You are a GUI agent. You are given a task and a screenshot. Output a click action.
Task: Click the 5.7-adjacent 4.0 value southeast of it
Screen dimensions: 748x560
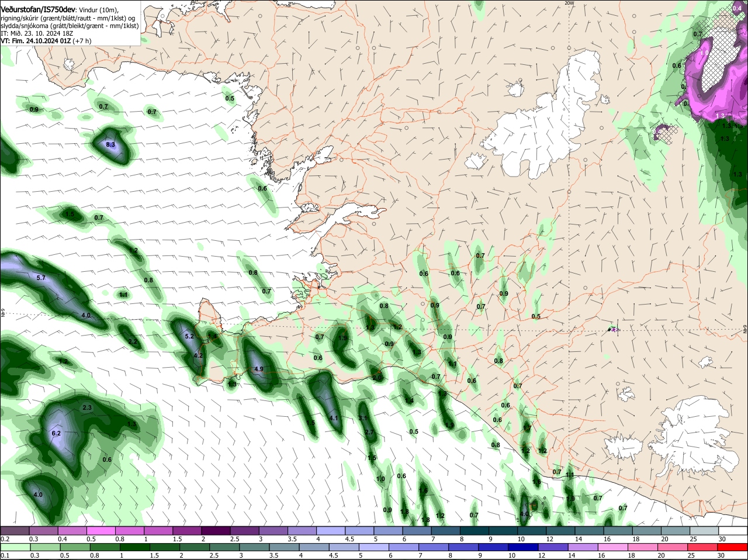(x=86, y=315)
